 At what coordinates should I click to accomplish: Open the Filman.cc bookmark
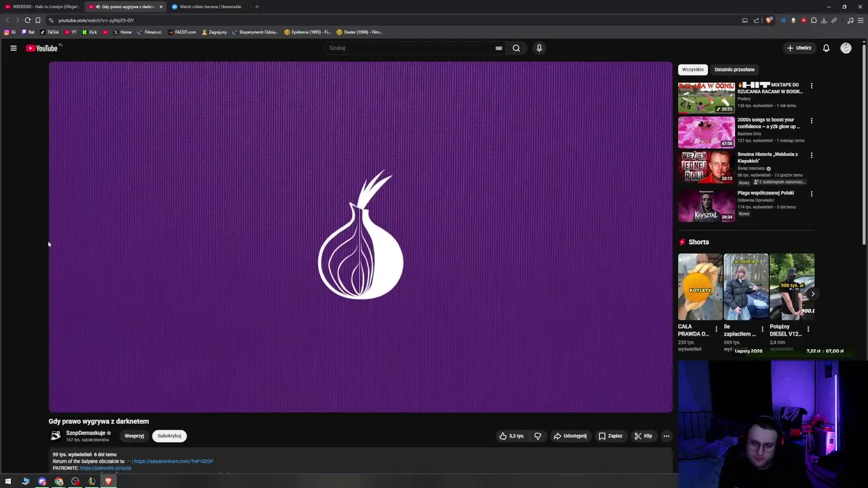pyautogui.click(x=149, y=32)
